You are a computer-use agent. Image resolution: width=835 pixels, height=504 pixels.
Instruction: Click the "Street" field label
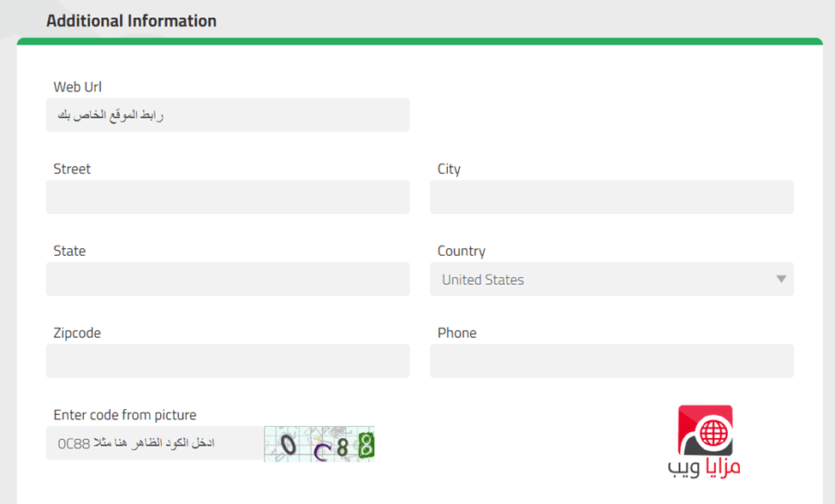[x=72, y=169]
